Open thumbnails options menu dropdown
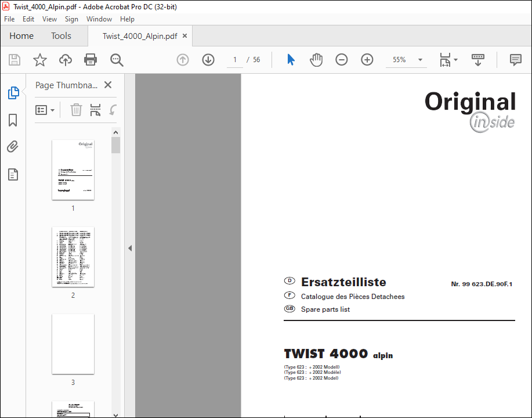This screenshot has width=532, height=418. click(x=45, y=110)
